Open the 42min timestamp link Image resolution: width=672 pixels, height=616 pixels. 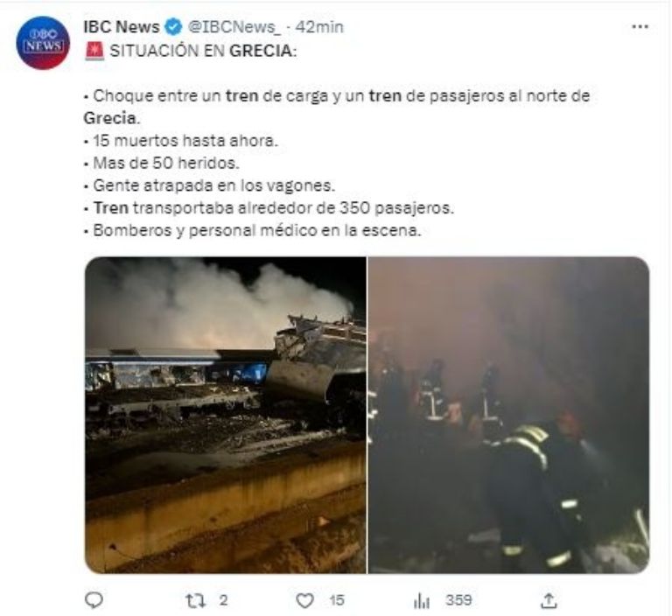[x=319, y=27]
